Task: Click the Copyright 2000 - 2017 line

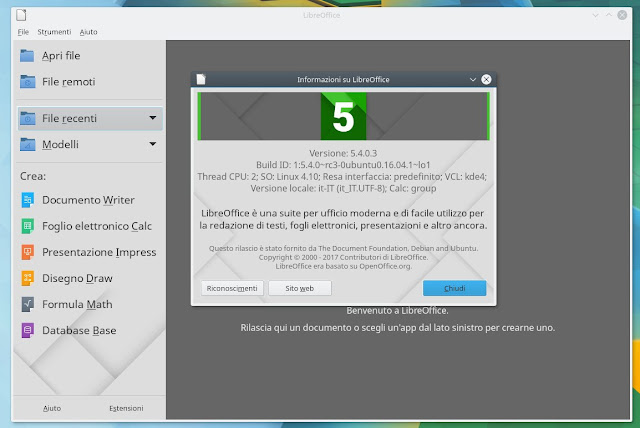Action: pos(343,257)
